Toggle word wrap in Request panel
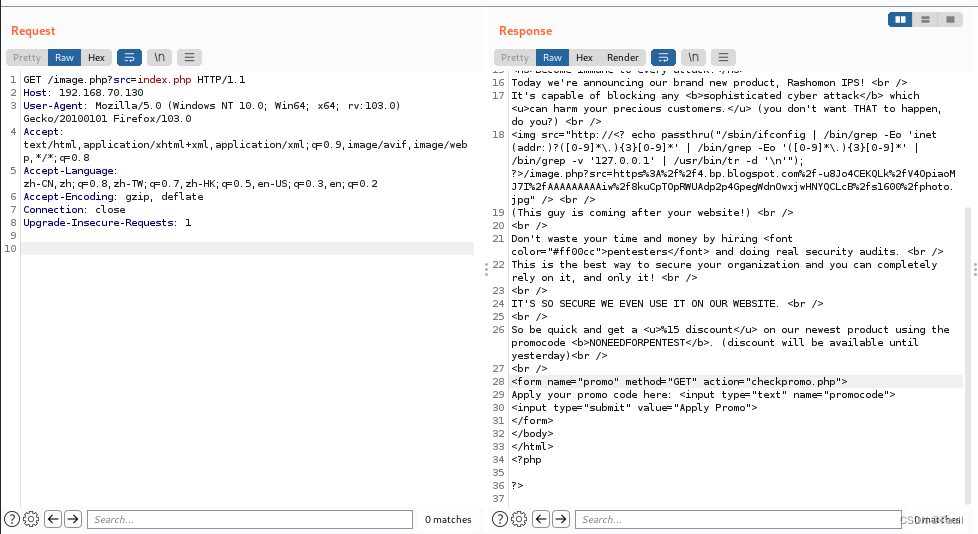This screenshot has width=978, height=534. click(x=129, y=58)
